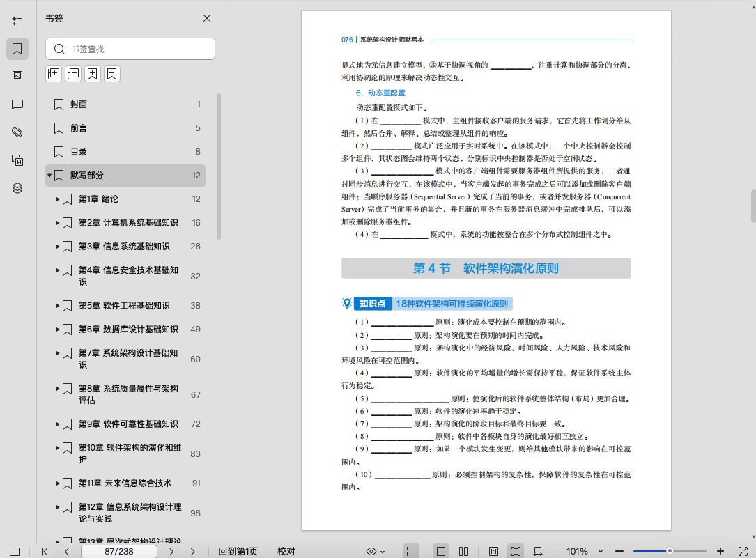Jump to 第7章 系统架构设计基础知识

click(128, 359)
